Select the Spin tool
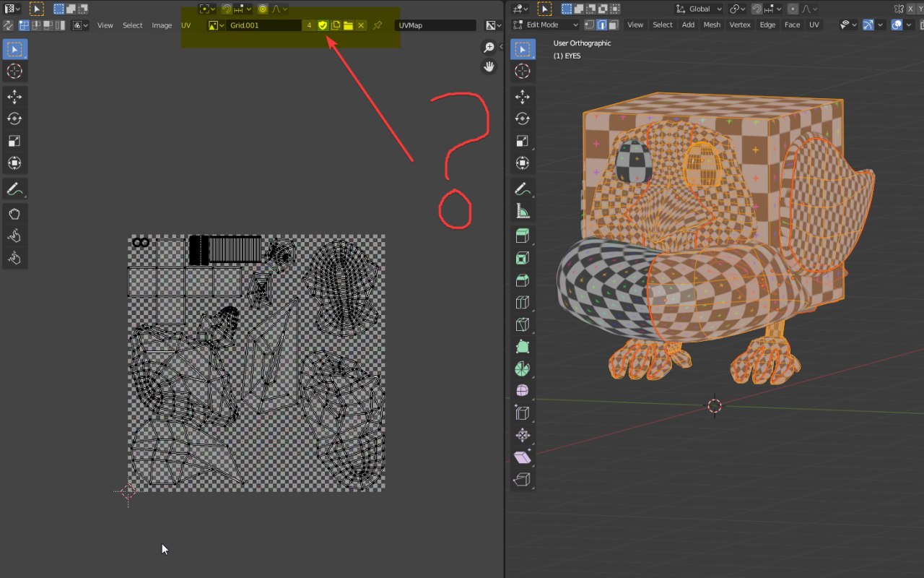This screenshot has width=924, height=578. pos(523,369)
